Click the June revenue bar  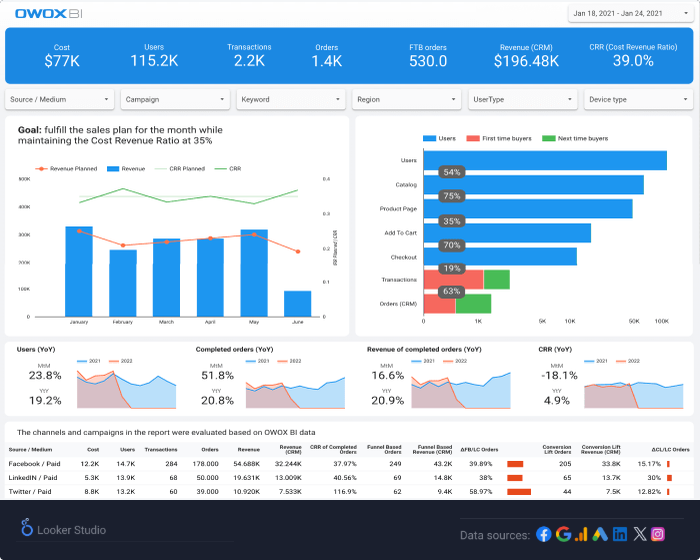298,304
